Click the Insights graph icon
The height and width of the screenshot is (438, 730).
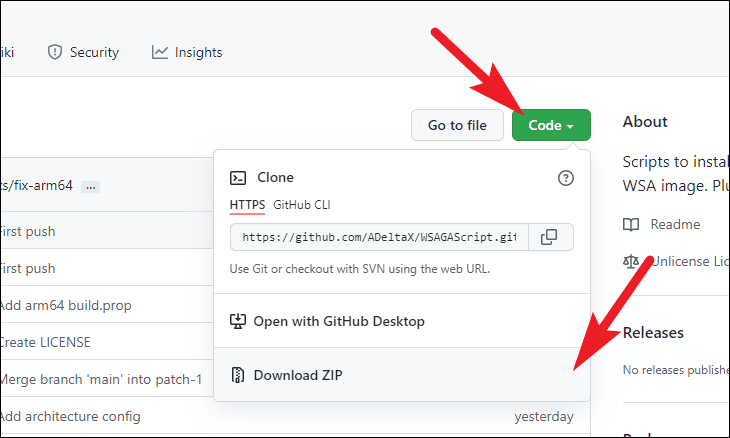click(x=159, y=52)
